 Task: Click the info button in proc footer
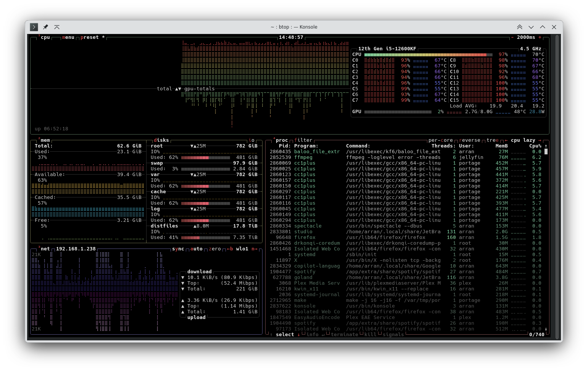(x=313, y=335)
